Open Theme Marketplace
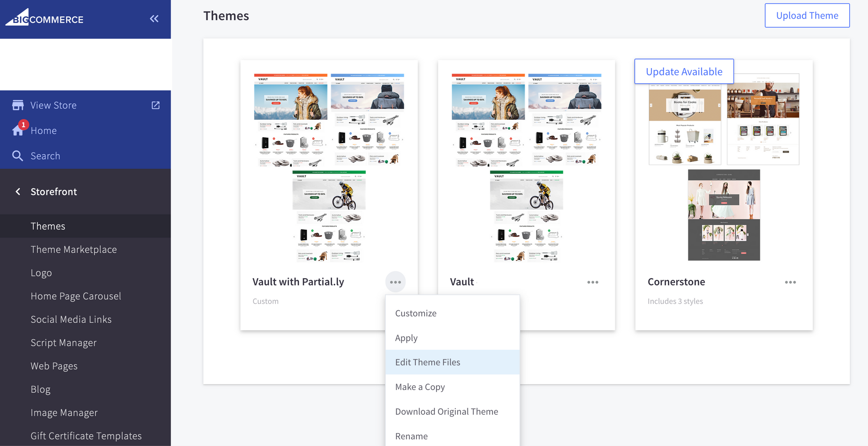 (73, 249)
